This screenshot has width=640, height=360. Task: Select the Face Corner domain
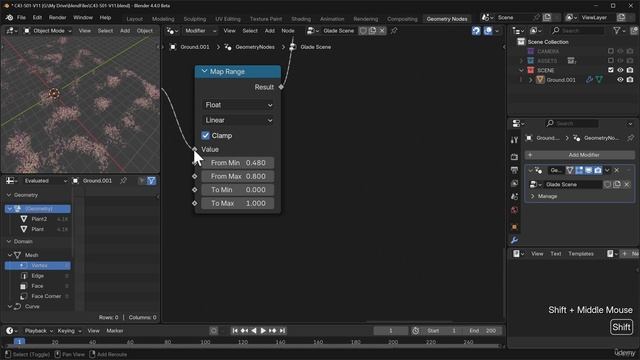pos(46,296)
